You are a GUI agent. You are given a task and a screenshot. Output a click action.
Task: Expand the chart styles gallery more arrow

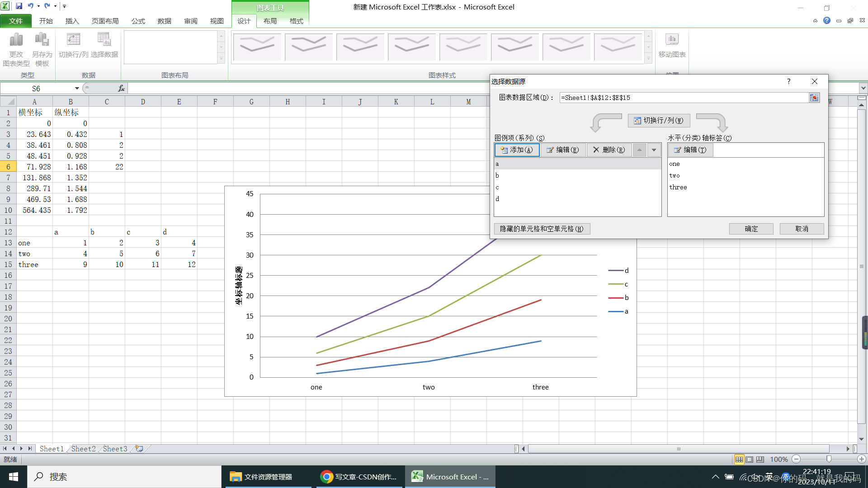(x=648, y=59)
